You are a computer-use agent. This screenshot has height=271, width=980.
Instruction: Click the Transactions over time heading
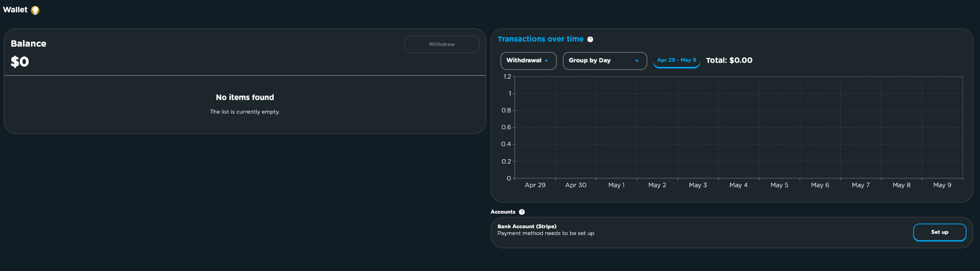541,39
